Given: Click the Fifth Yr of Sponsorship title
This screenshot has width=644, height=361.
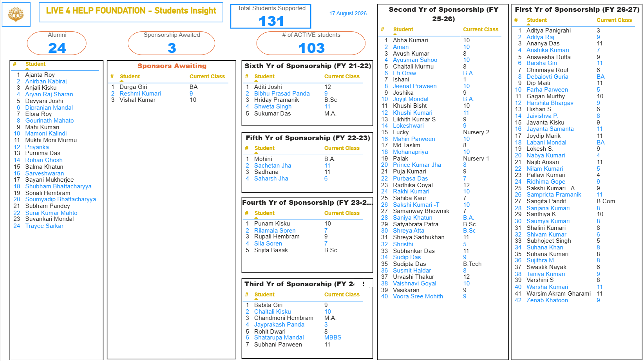Looking at the screenshot, I should tap(308, 138).
